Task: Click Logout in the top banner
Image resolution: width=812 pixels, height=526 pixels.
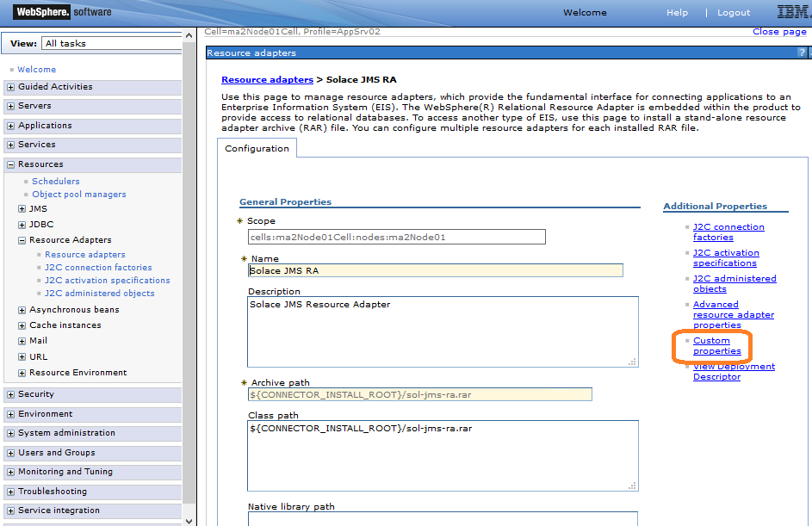Action: (x=734, y=13)
